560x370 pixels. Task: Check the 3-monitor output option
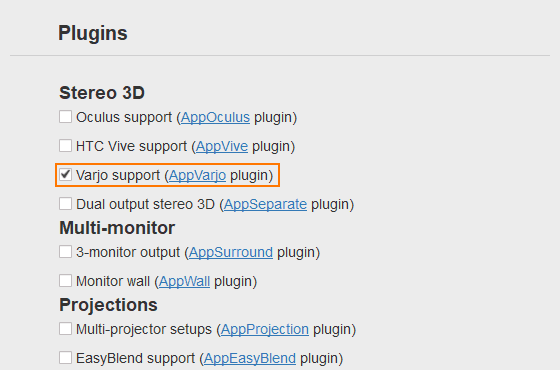[x=65, y=252]
